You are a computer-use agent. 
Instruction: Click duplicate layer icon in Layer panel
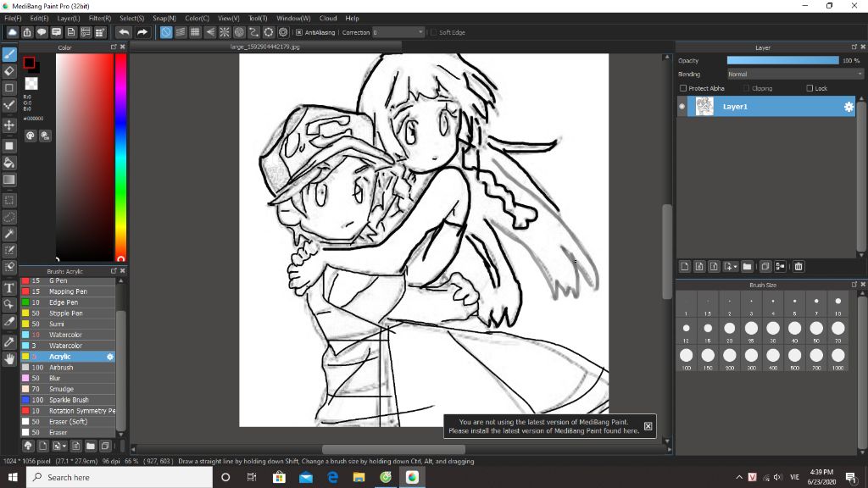[x=765, y=267]
